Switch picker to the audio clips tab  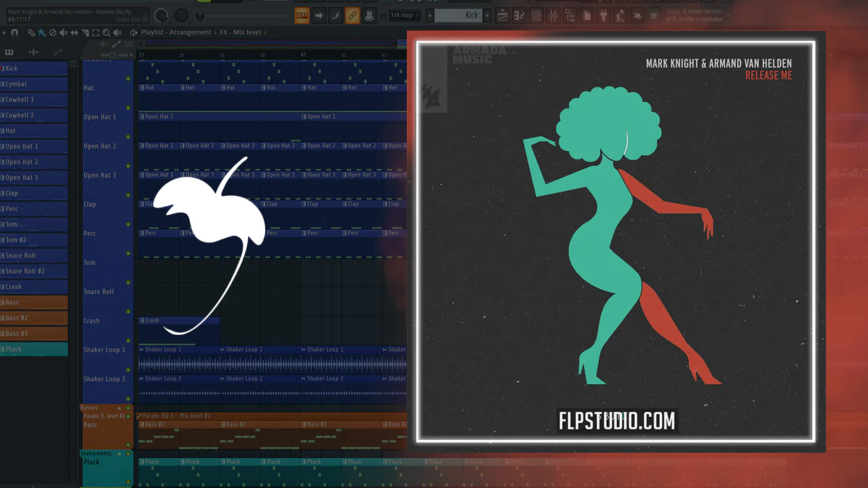[x=33, y=52]
